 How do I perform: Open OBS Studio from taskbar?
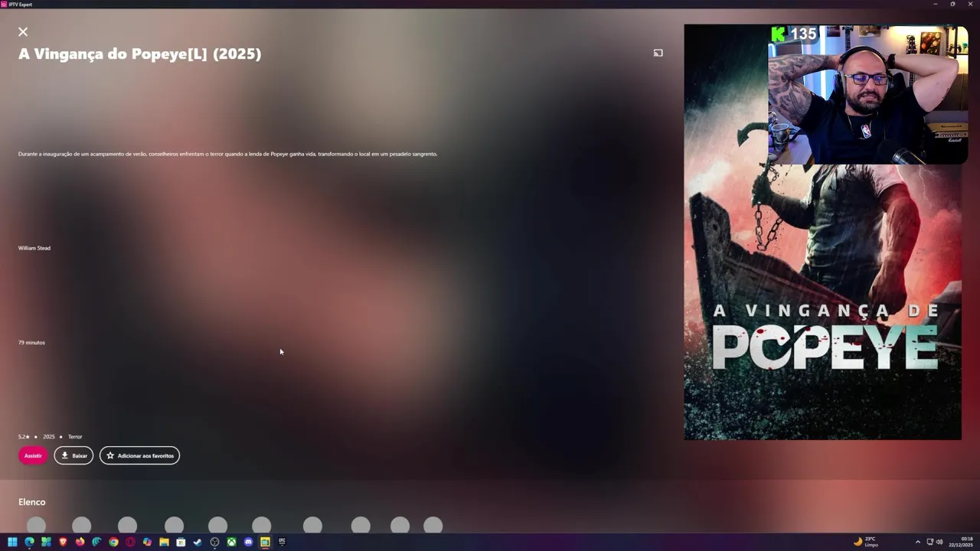(x=214, y=542)
